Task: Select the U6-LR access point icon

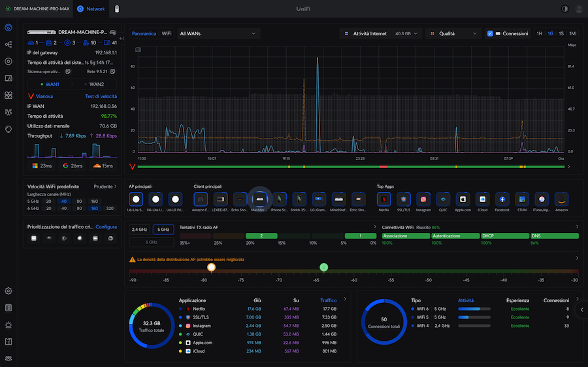Action: click(x=175, y=199)
